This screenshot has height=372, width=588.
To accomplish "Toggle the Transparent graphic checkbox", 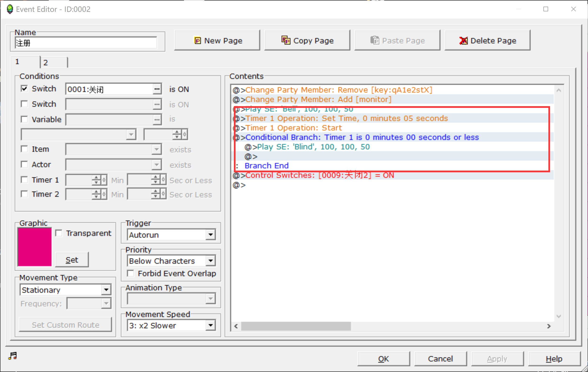I will click(x=59, y=233).
